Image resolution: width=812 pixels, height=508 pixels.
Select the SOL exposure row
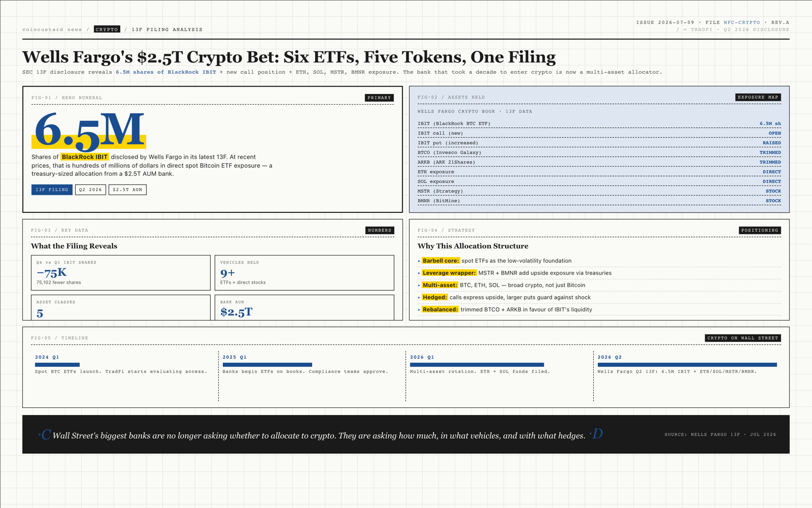click(x=599, y=181)
